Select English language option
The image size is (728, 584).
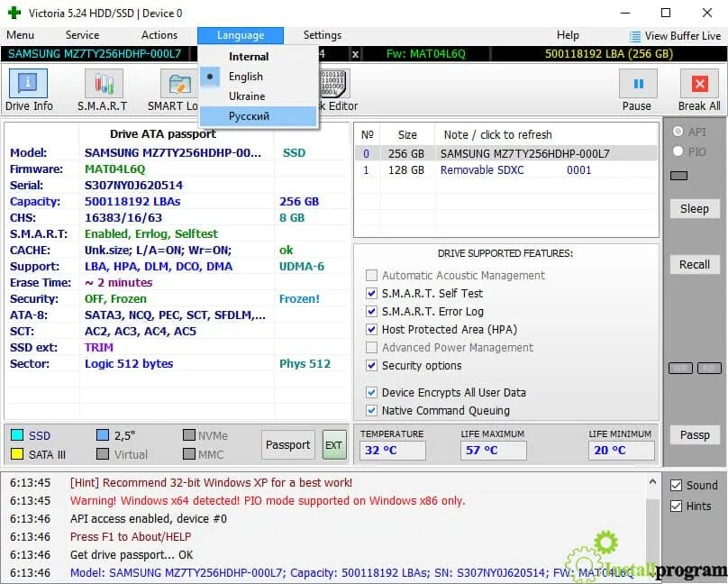click(x=259, y=77)
